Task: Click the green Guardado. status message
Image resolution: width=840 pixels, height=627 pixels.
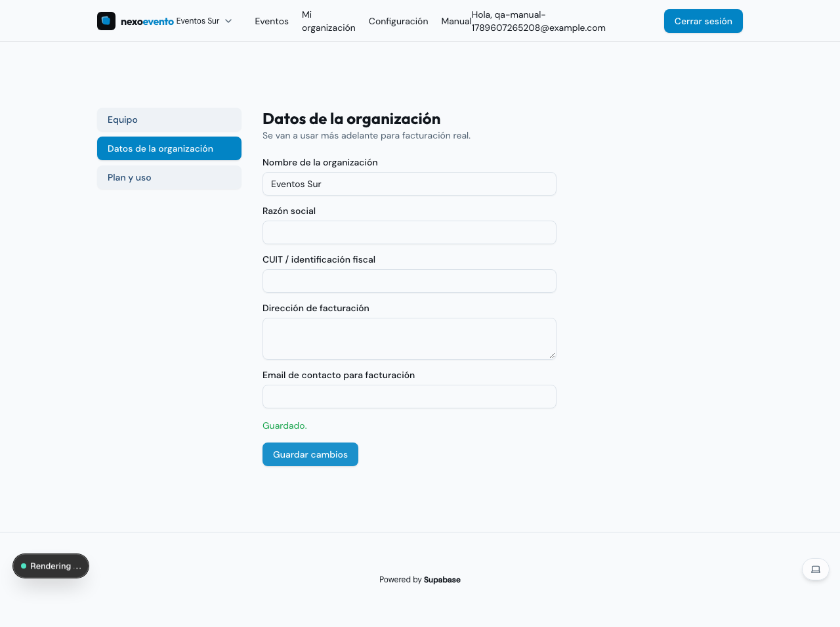Action: (x=285, y=425)
